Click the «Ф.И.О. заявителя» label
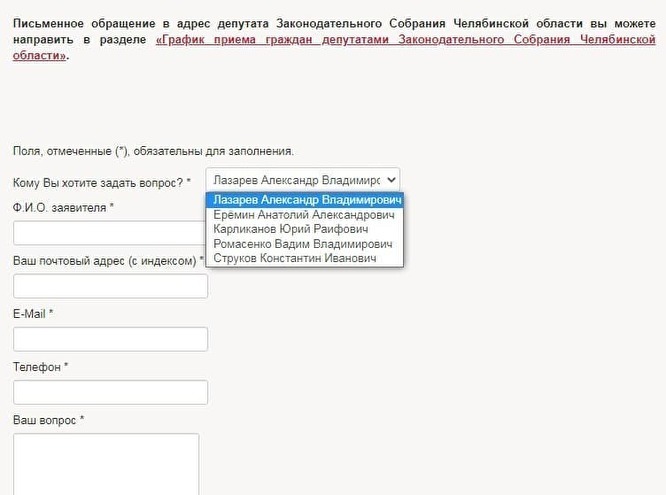Image resolution: width=666 pixels, height=495 pixels. click(x=63, y=207)
